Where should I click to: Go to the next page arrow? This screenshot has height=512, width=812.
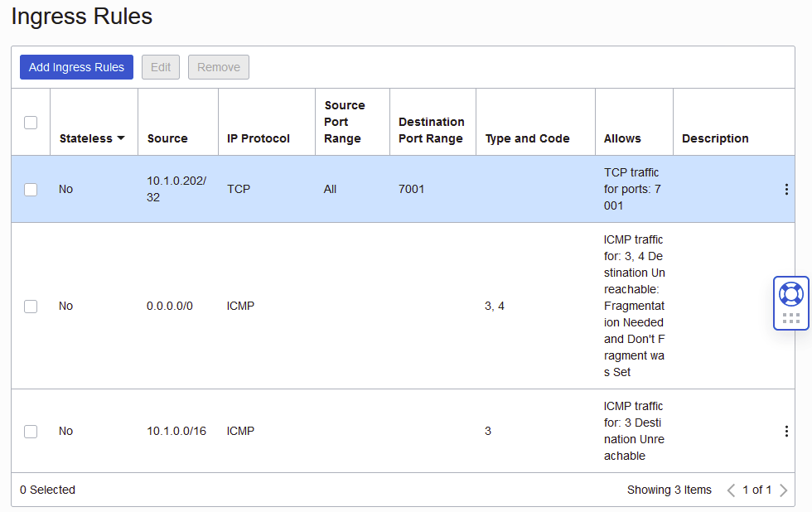pos(784,490)
